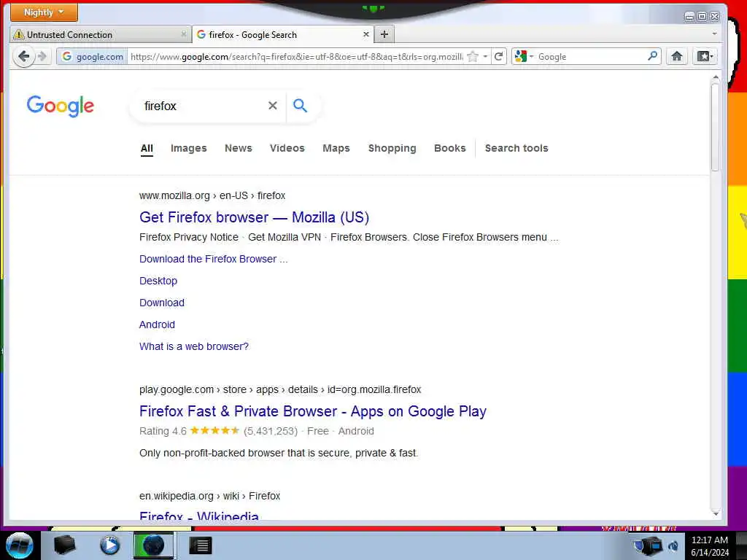Viewport: 747px width, 560px height.
Task: Reload the current page
Action: (x=499, y=57)
